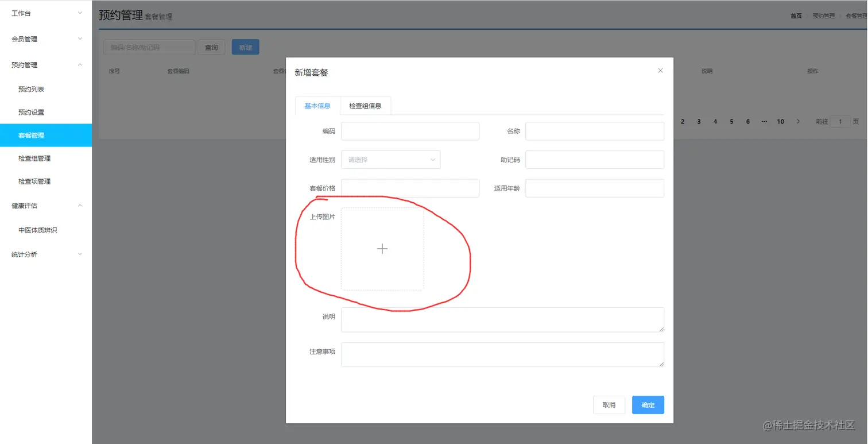
Task: Focus the 适用年龄 input field
Action: point(595,188)
